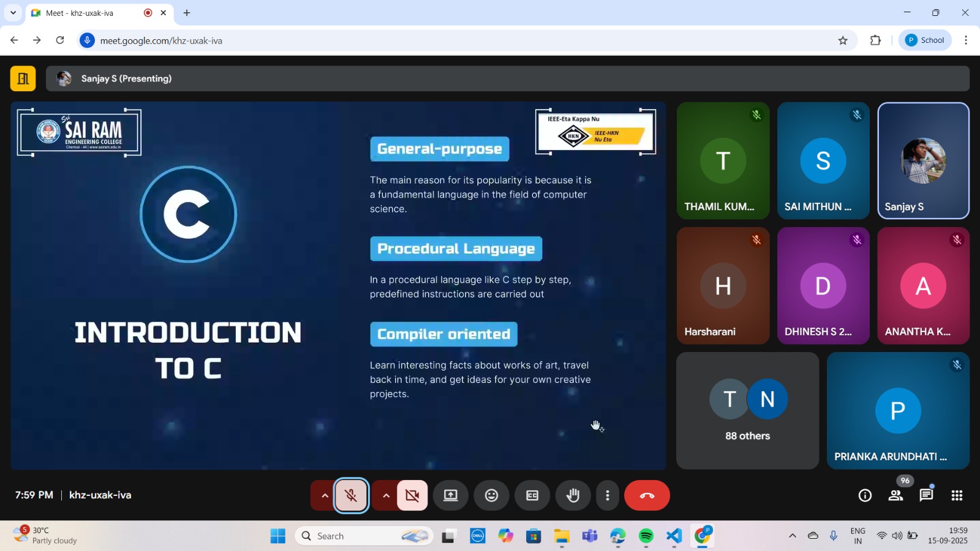This screenshot has width=980, height=551.
Task: Toggle closed captions on
Action: [532, 495]
